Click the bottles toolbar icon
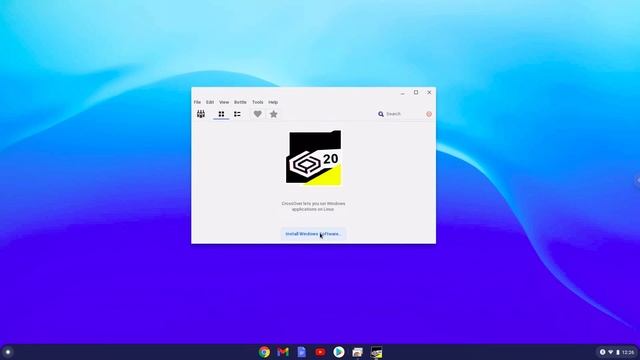 201,114
